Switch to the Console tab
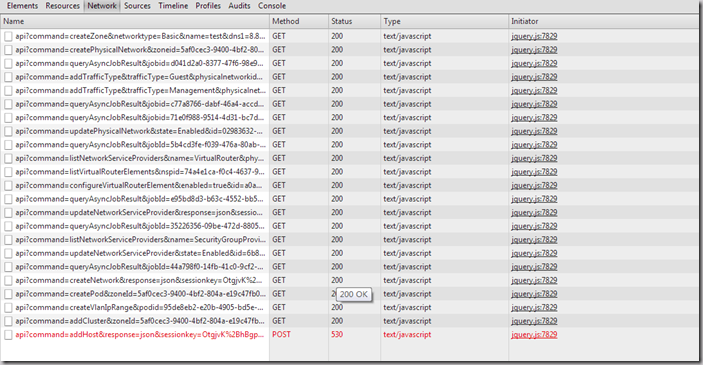This screenshot has width=703, height=365. point(272,6)
